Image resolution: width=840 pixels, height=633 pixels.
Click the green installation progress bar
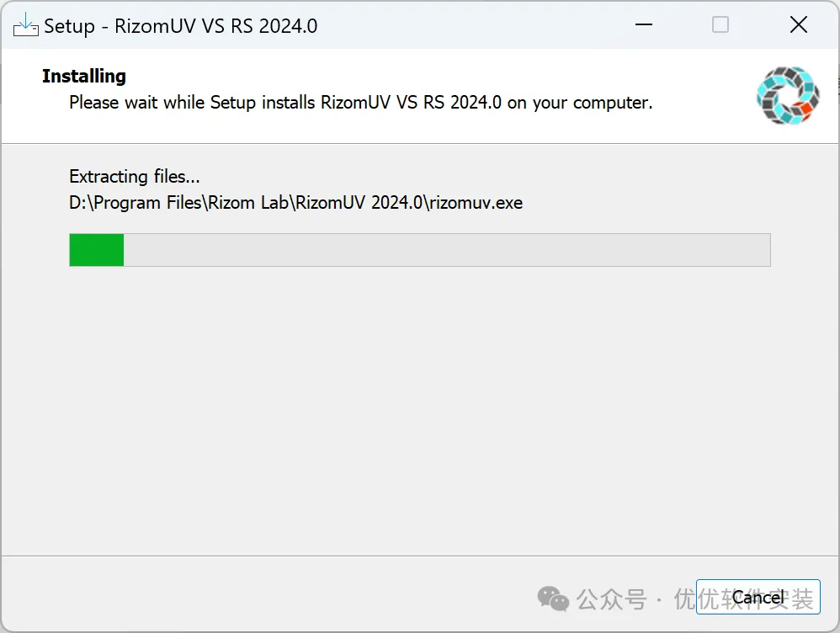coord(419,250)
